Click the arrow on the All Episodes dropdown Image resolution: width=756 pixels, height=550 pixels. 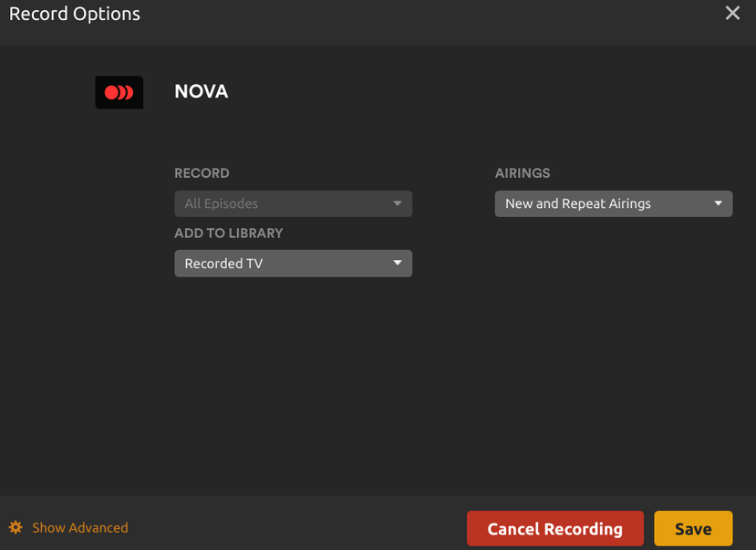(398, 203)
